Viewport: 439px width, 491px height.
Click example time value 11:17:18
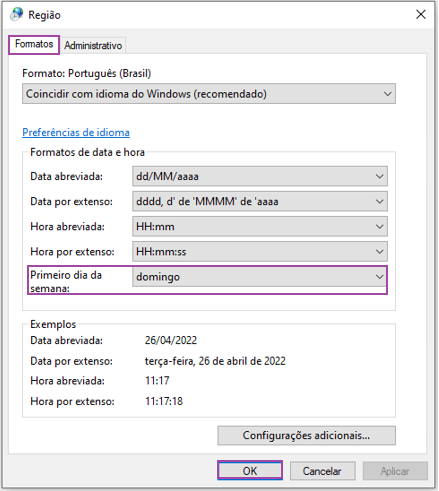coord(164,401)
